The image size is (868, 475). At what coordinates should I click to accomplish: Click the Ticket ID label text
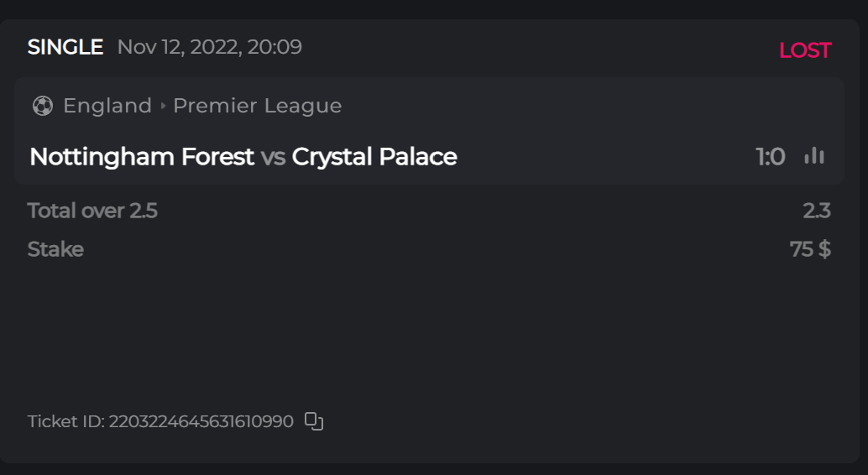click(x=66, y=421)
